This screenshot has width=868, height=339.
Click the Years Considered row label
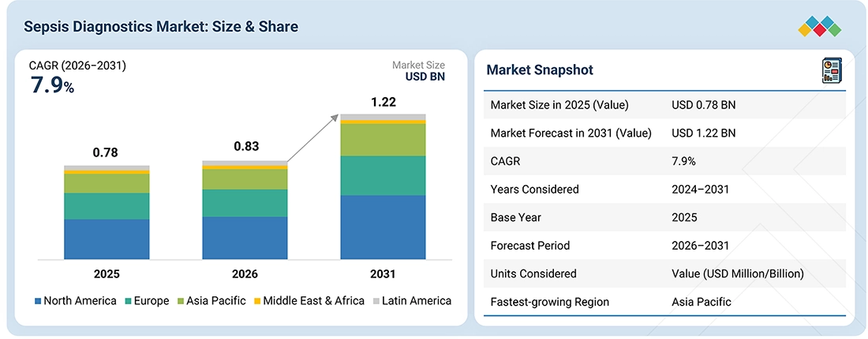coord(535,190)
